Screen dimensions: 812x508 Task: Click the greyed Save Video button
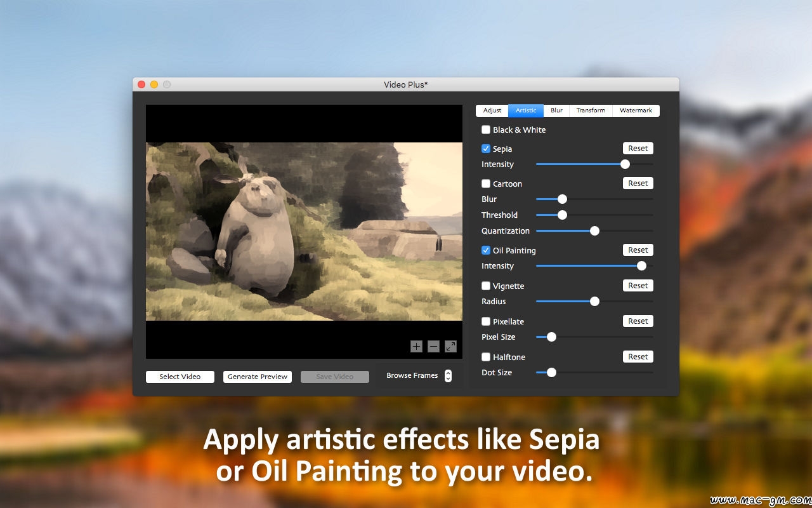(335, 377)
